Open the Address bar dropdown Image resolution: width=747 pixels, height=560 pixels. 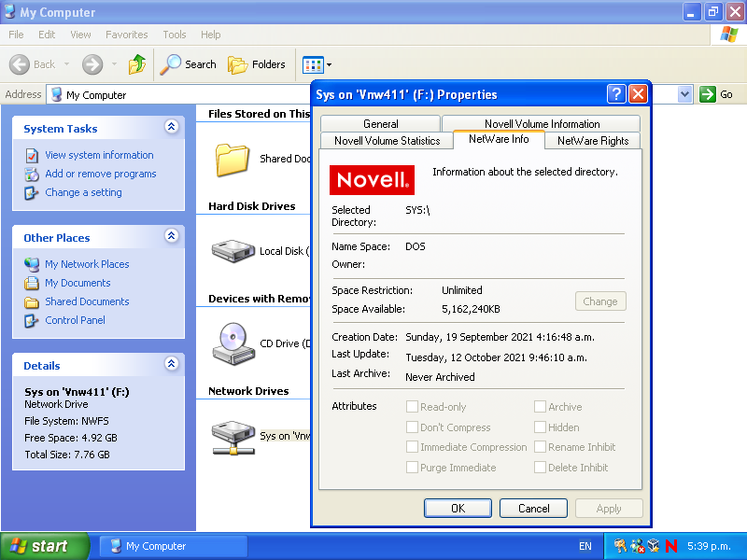pyautogui.click(x=684, y=94)
